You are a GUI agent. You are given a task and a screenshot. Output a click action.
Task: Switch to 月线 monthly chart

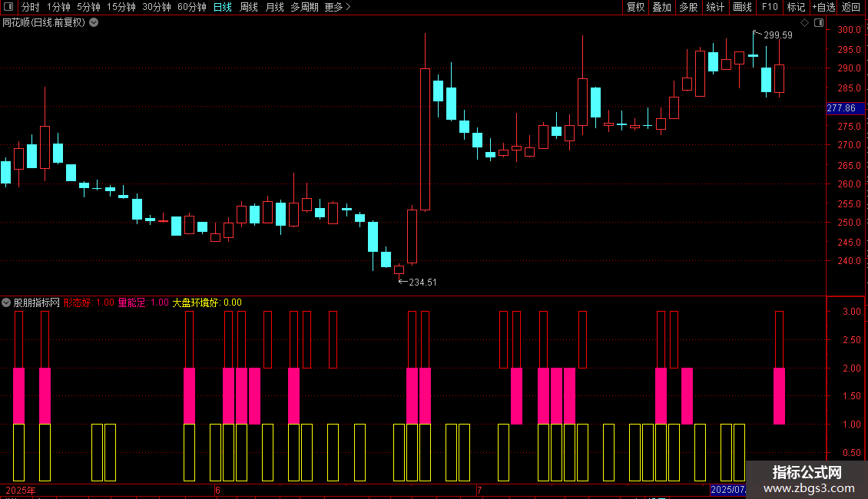(x=274, y=7)
